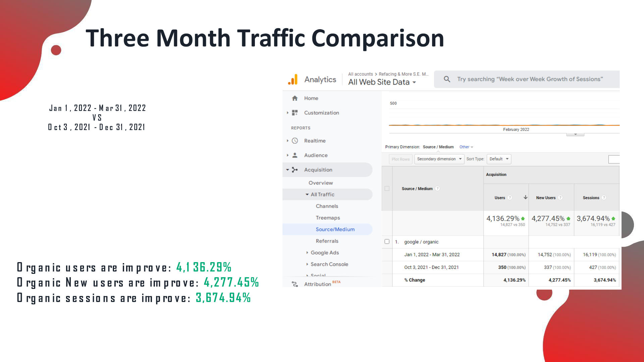
Task: Sort by the Sessions column header
Action: pyautogui.click(x=591, y=198)
